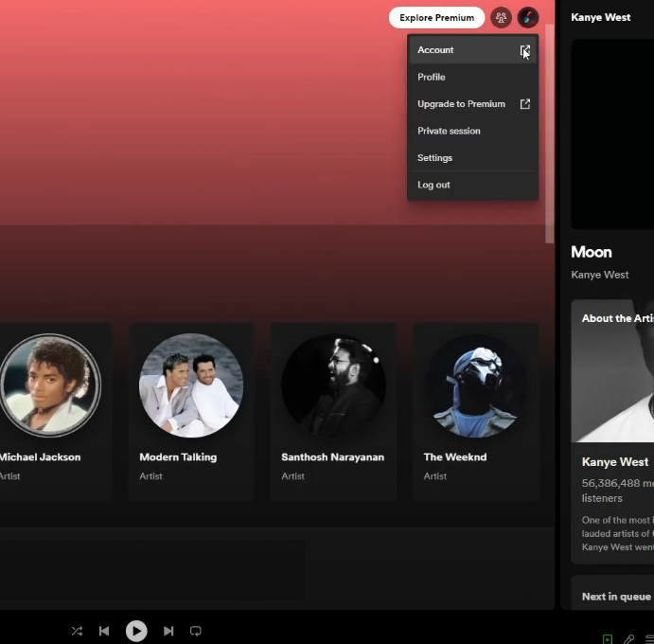Click the main view vertical scrollbar
This screenshot has height=644, width=654.
[x=550, y=134]
